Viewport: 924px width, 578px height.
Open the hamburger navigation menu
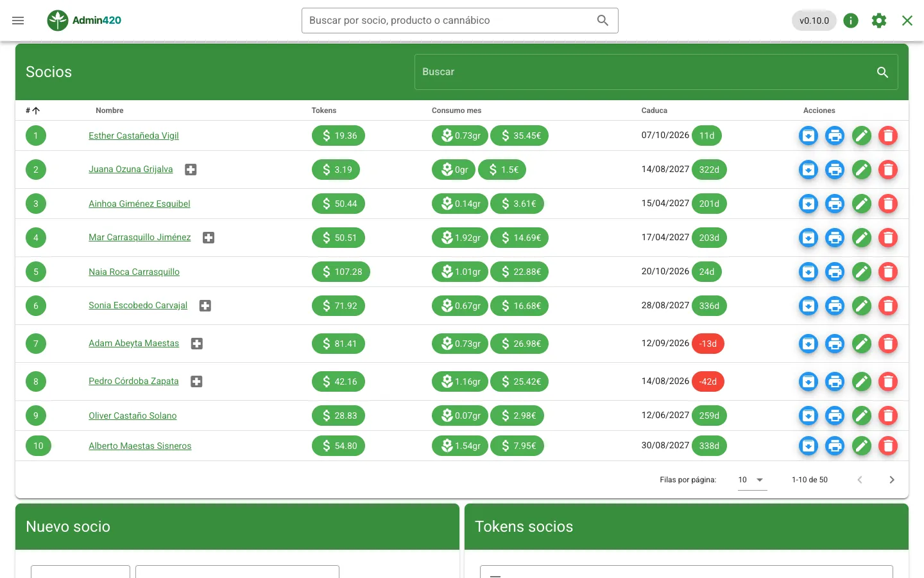[x=18, y=21]
